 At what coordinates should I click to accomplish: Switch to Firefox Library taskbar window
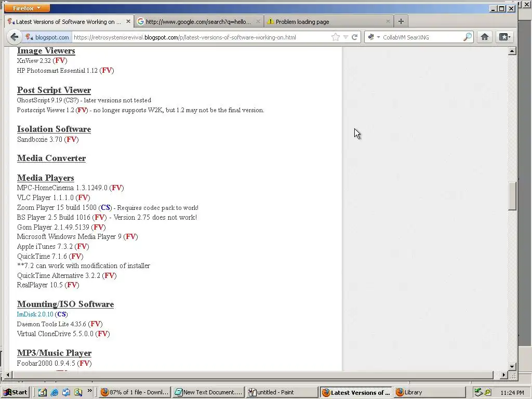pos(429,392)
